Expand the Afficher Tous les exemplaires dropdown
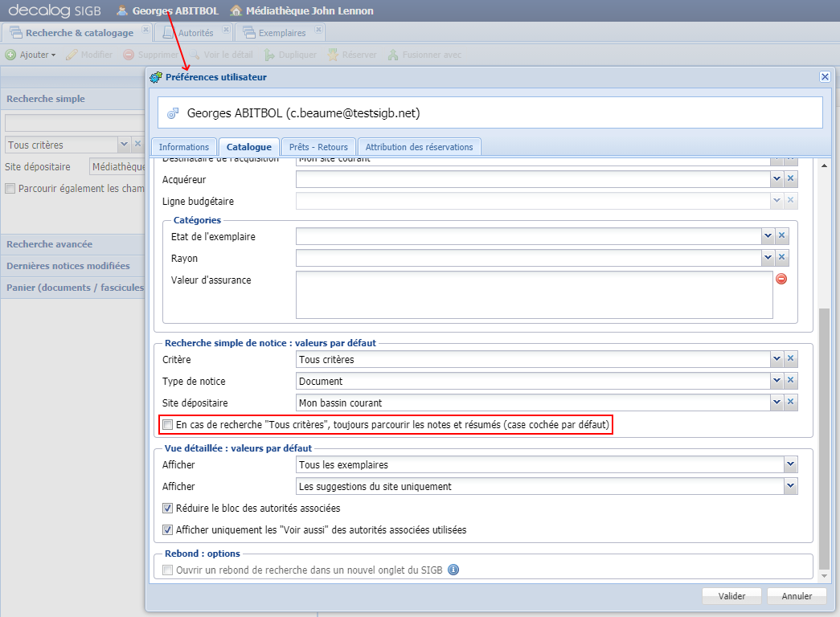The width and height of the screenshot is (840, 617). (790, 464)
